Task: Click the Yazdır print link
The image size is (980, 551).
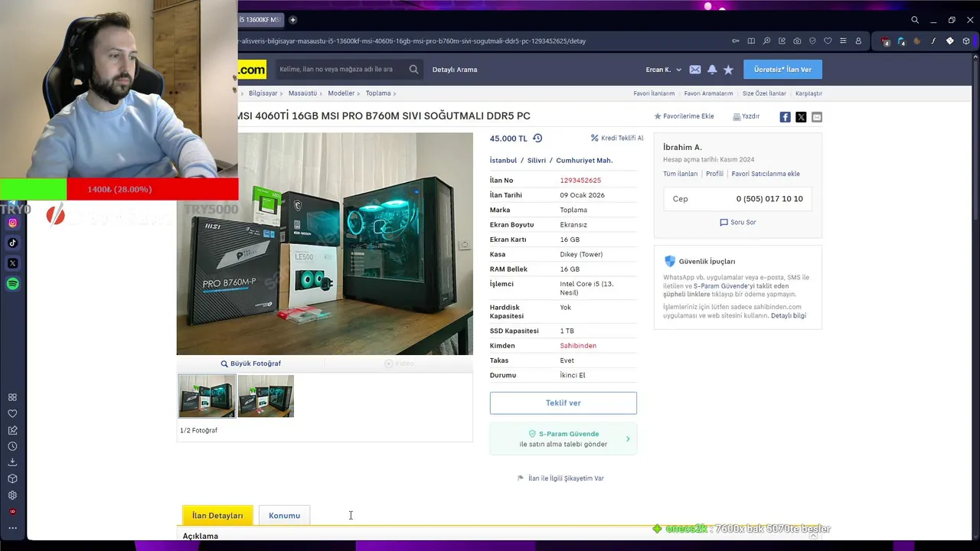Action: pos(746,116)
